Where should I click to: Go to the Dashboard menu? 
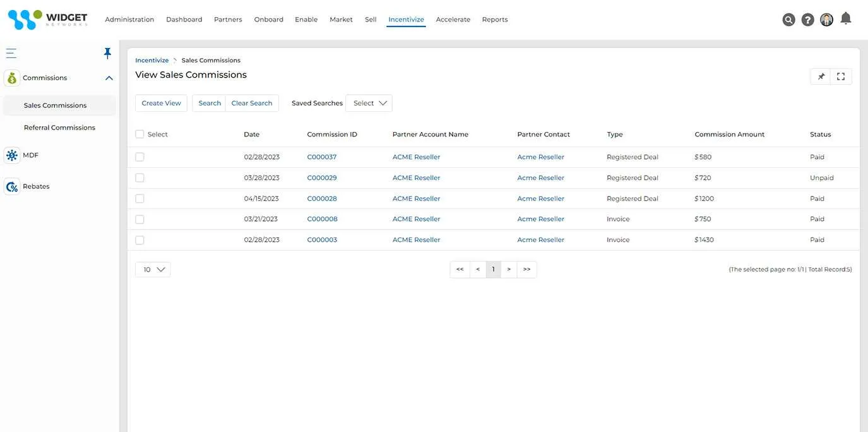(x=184, y=20)
